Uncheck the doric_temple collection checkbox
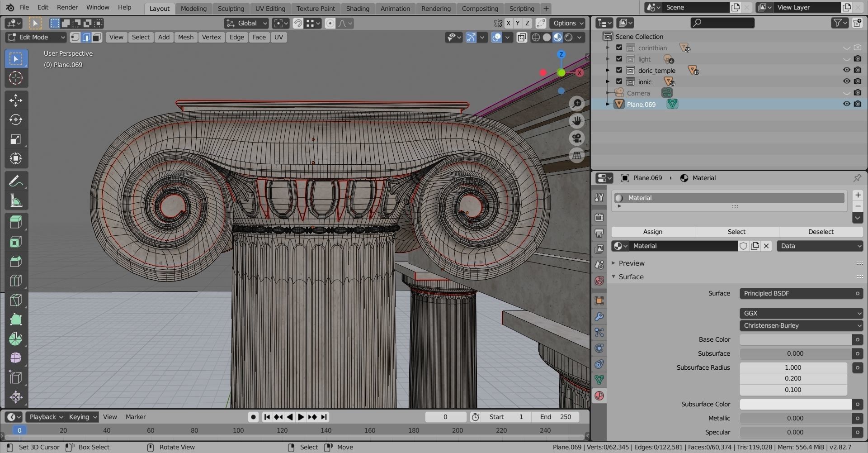The width and height of the screenshot is (868, 453). click(x=619, y=70)
